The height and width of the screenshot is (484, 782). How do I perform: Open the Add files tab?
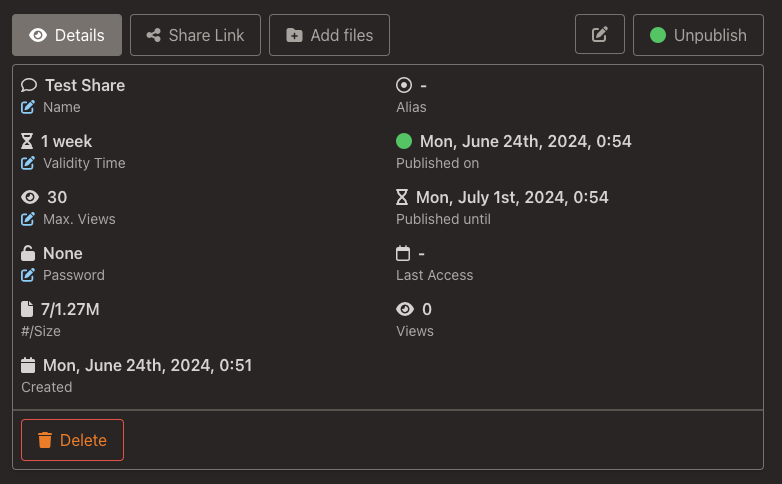[329, 35]
